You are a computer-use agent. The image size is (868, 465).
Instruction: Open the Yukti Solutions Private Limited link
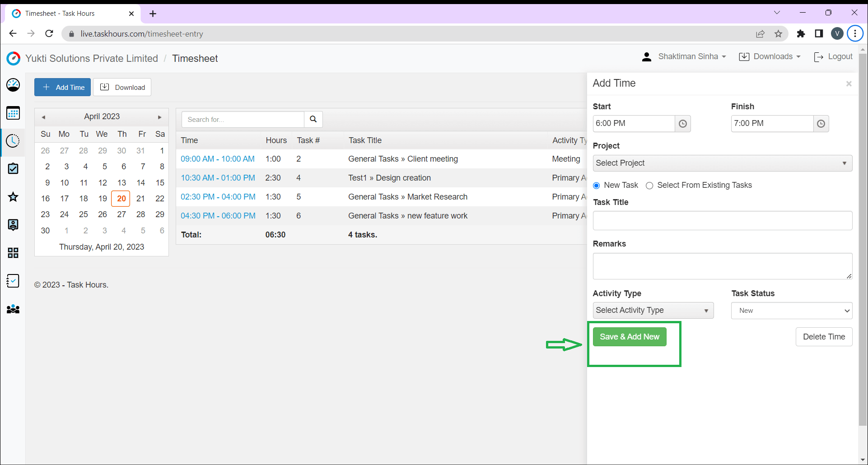tap(92, 58)
